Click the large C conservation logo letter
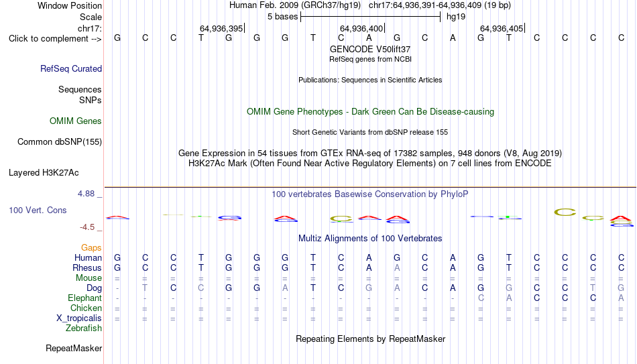This screenshot has height=364, width=637. (565, 212)
